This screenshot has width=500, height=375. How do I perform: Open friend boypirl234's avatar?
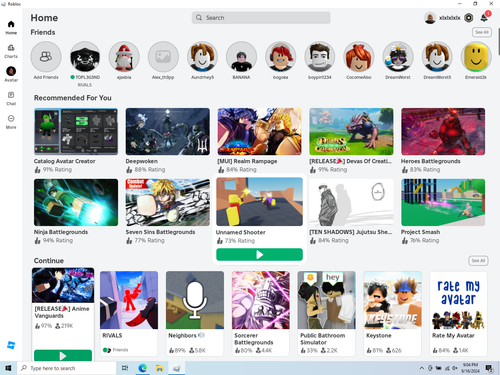click(x=320, y=57)
